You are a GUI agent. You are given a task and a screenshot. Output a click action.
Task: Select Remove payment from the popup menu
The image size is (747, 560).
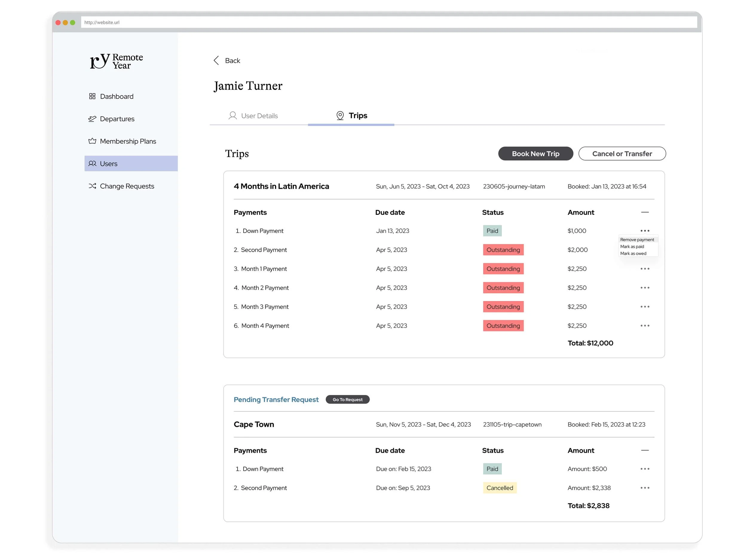point(637,240)
